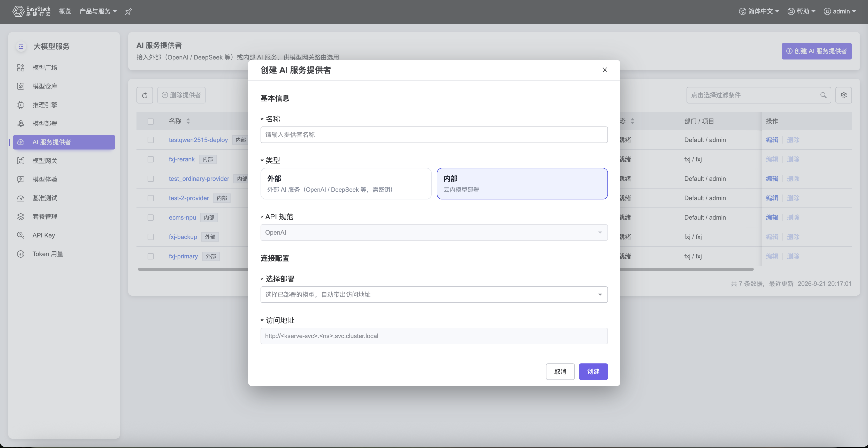Select the 外部 provider type card

[x=346, y=184]
